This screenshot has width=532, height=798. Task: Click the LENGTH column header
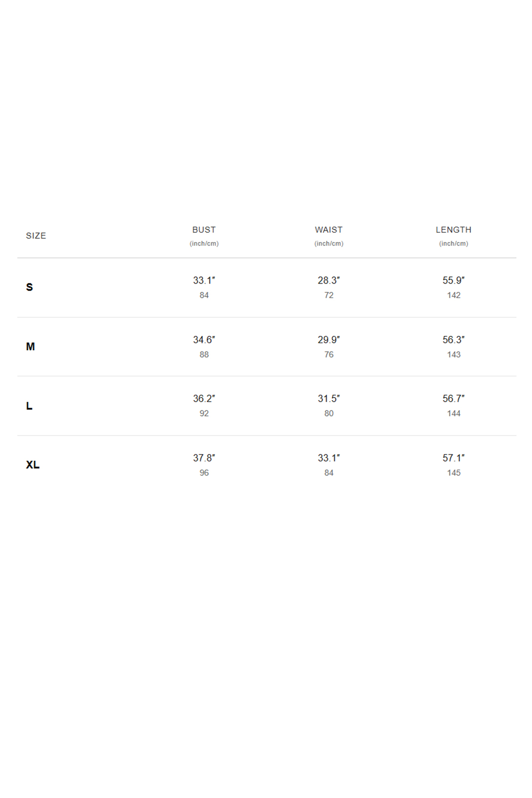(x=453, y=230)
